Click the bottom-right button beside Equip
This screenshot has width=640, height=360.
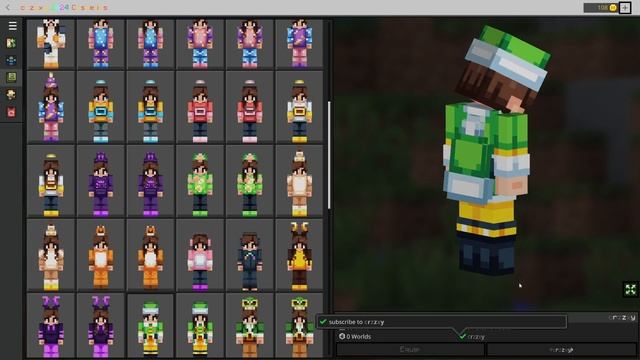[561, 349]
